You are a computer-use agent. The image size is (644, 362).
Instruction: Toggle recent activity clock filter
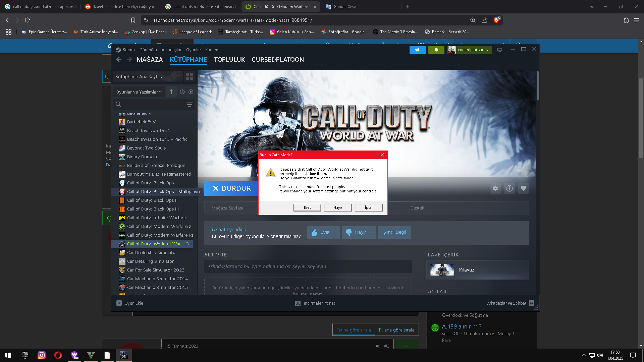click(x=182, y=92)
